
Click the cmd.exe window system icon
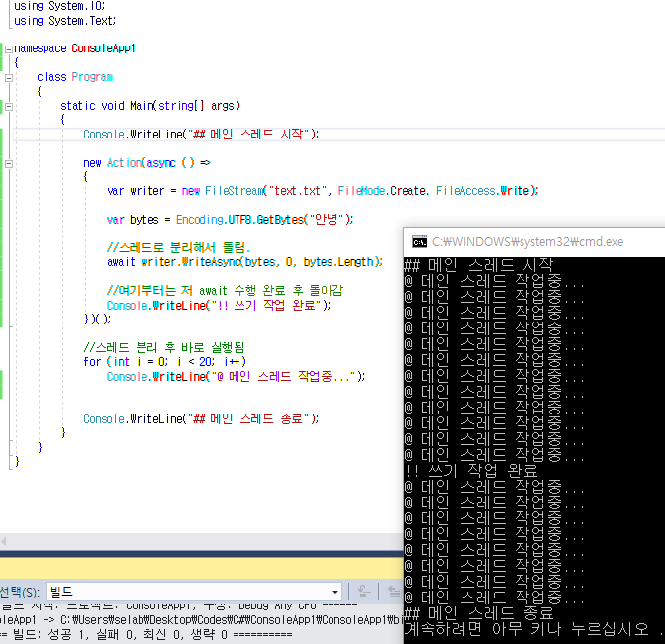pos(419,242)
